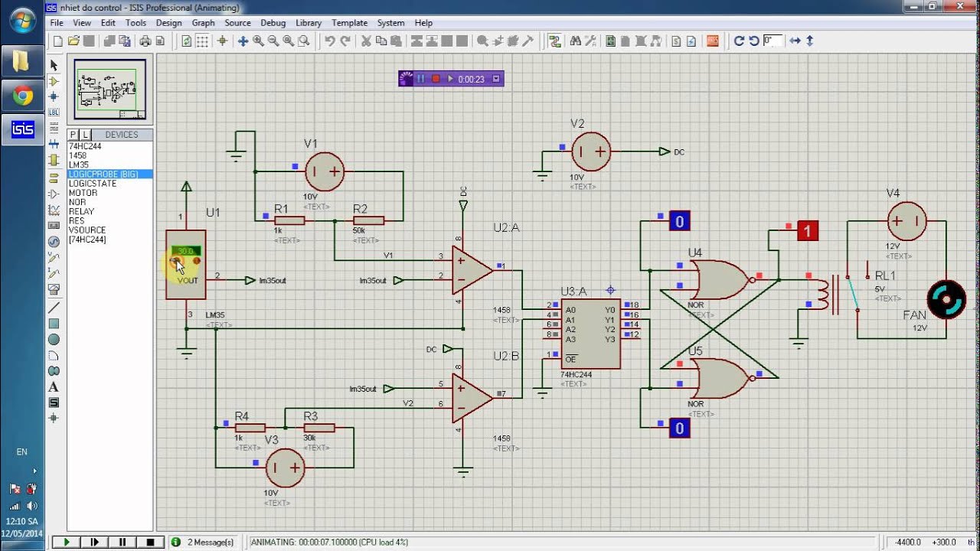Click the L library button
Image resolution: width=980 pixels, height=551 pixels.
[85, 135]
